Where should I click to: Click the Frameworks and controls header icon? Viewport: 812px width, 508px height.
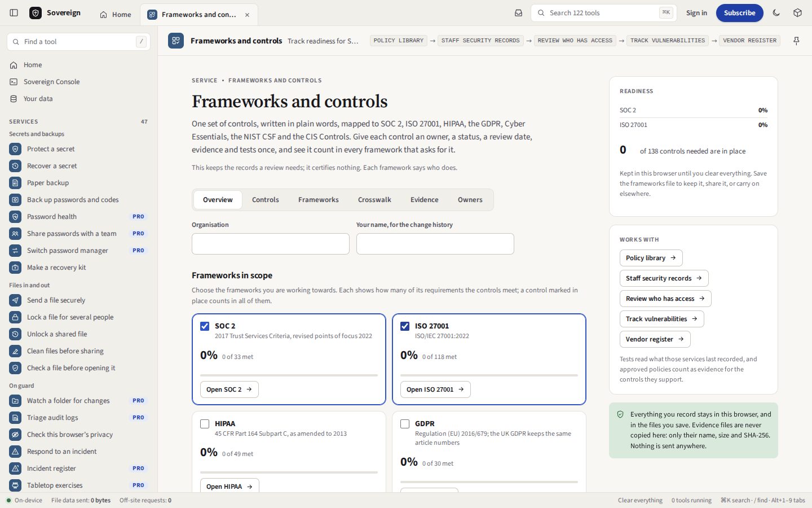click(176, 41)
